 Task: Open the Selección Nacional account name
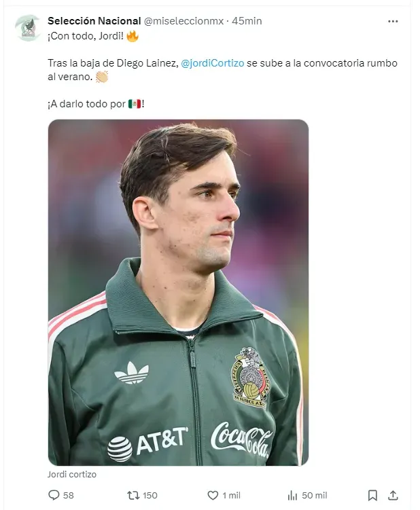94,21
